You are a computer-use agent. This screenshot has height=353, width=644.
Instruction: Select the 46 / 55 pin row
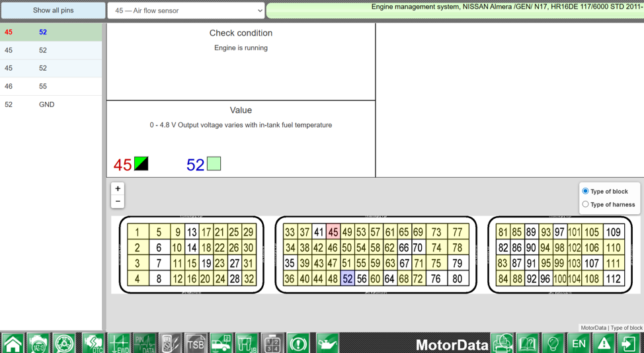(51, 86)
